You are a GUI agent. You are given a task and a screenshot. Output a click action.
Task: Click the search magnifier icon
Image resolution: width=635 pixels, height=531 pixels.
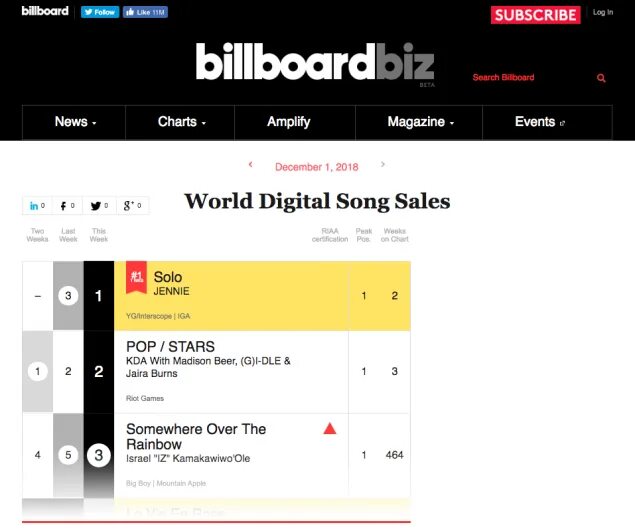[x=601, y=78]
